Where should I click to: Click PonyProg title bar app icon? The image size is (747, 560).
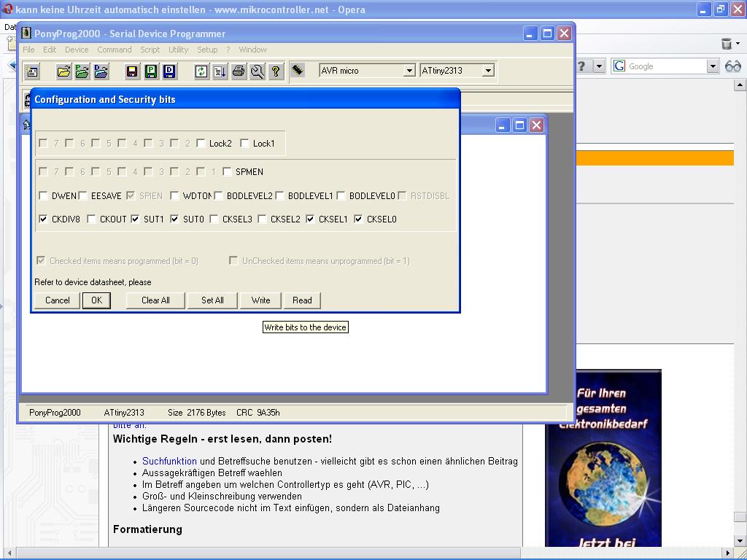(26, 34)
